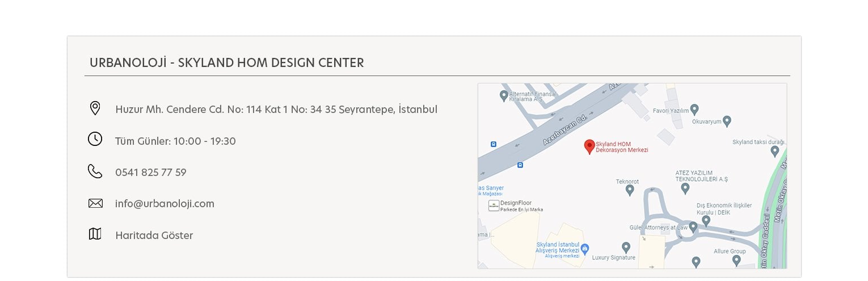
Task: Click the location pin icon beside the address
Action: pos(95,108)
